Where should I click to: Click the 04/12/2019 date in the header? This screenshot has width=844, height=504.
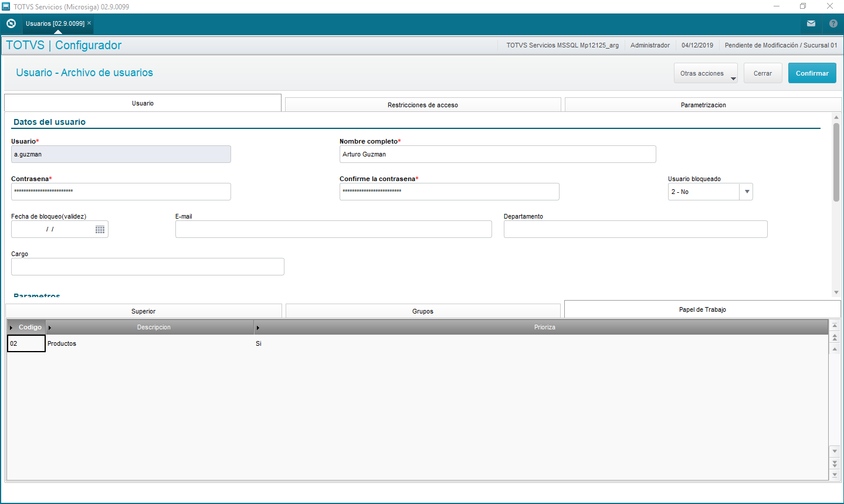pos(697,45)
